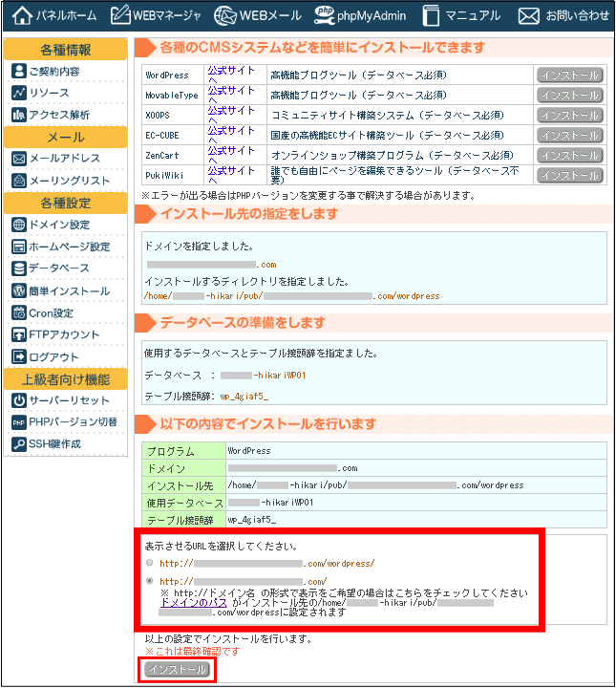Click the phpMyAdmin logo icon

pos(325,15)
